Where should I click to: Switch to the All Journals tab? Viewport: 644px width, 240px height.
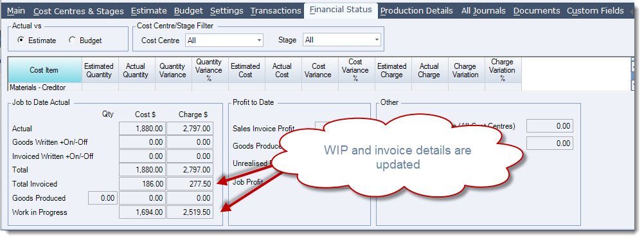(483, 11)
